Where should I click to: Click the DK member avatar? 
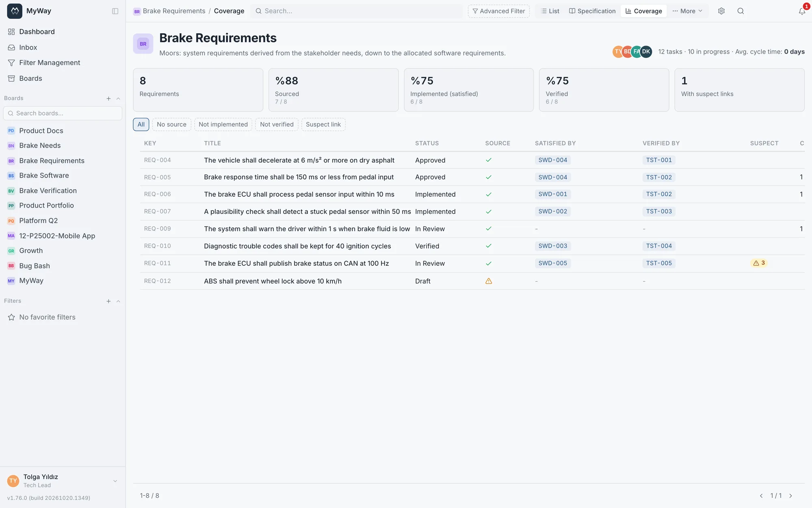pyautogui.click(x=646, y=52)
